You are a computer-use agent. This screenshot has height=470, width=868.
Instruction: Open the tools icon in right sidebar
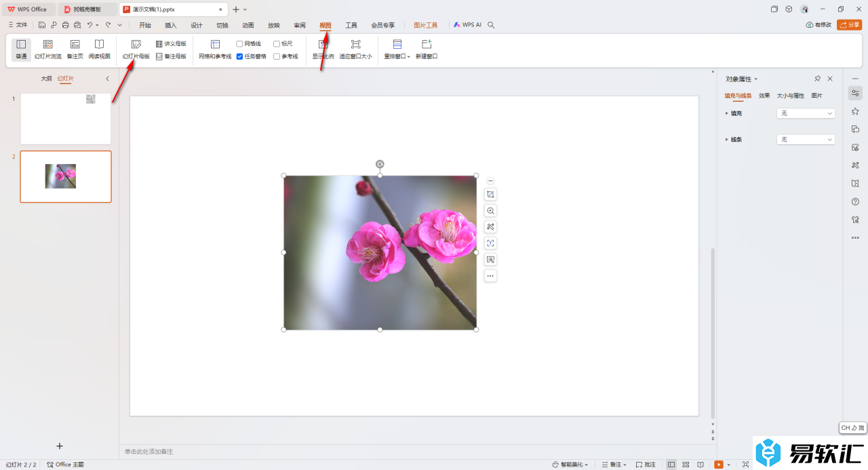[855, 165]
